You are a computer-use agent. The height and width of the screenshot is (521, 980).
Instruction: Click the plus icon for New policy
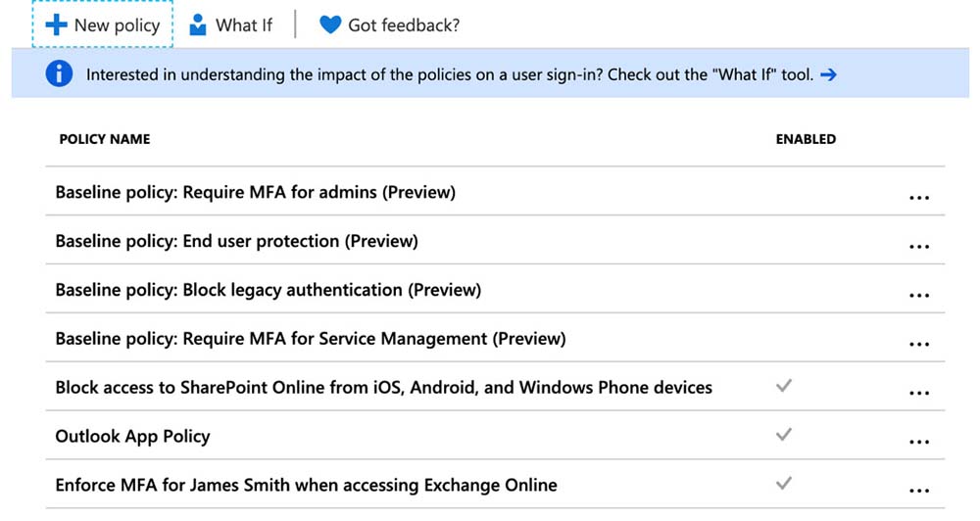click(x=57, y=24)
